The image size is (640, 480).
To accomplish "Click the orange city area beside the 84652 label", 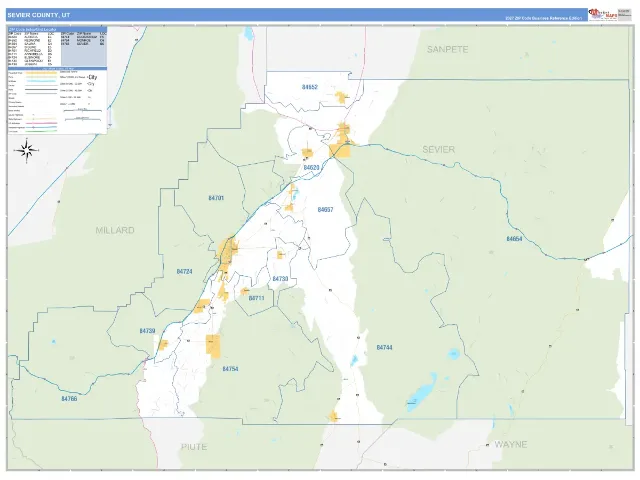I will point(341,98).
